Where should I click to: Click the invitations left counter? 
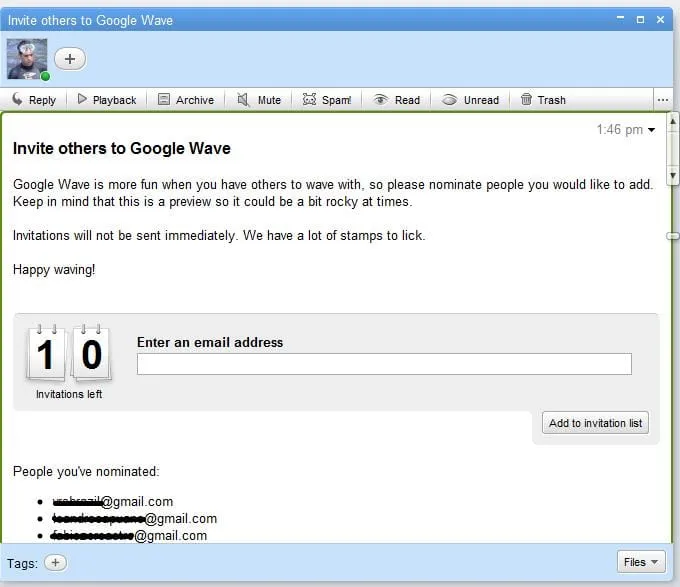pos(69,358)
